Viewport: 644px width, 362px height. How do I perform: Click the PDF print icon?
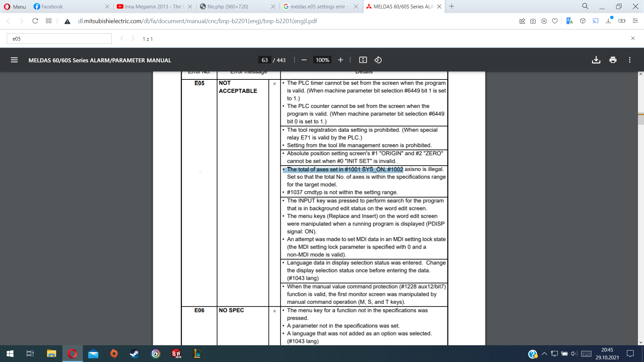[x=613, y=60]
